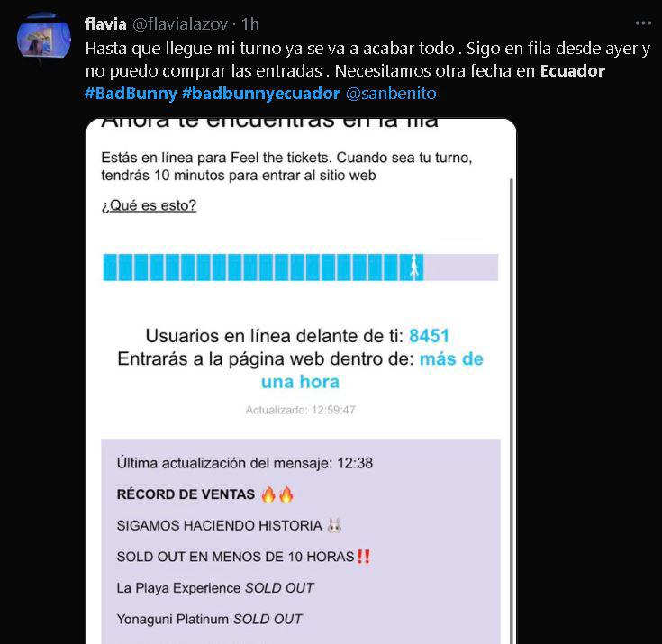The width and height of the screenshot is (662, 644).
Task: Click the 1h tweet timestamp
Action: tap(250, 24)
